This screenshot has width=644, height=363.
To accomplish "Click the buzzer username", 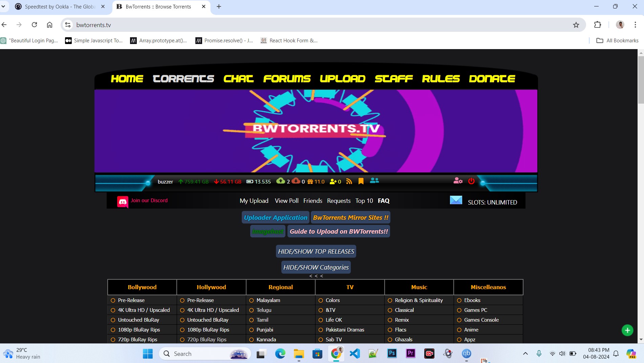I will click(x=165, y=181).
